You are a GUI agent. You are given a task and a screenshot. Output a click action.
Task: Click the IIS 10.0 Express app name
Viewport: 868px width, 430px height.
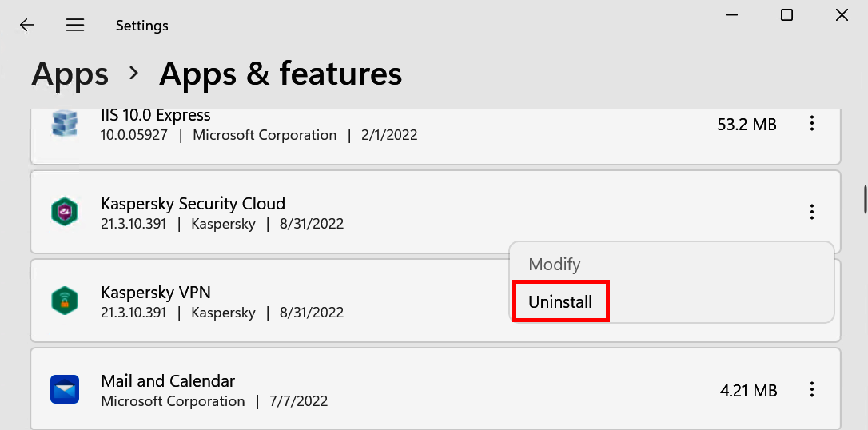(x=155, y=116)
